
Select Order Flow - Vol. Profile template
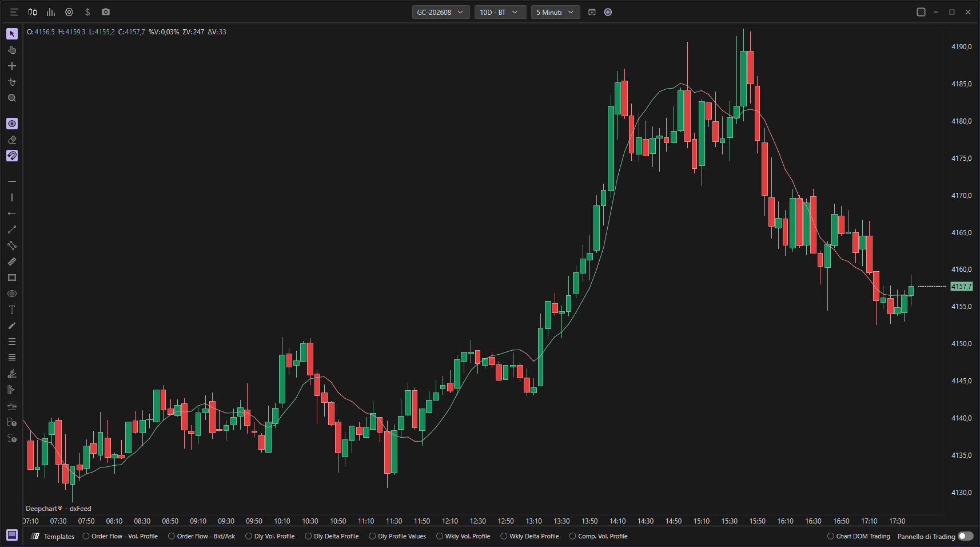coord(120,536)
